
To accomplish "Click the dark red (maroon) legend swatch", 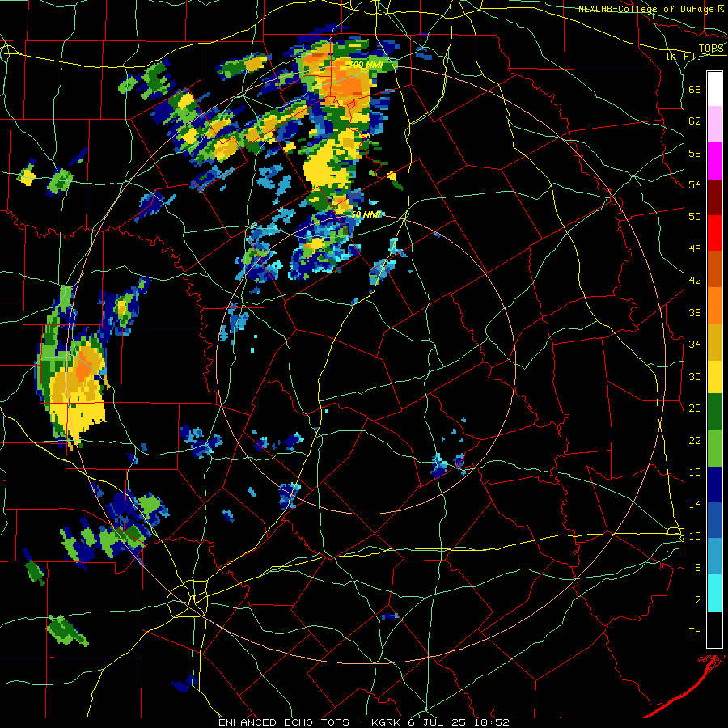I will 714,197.
